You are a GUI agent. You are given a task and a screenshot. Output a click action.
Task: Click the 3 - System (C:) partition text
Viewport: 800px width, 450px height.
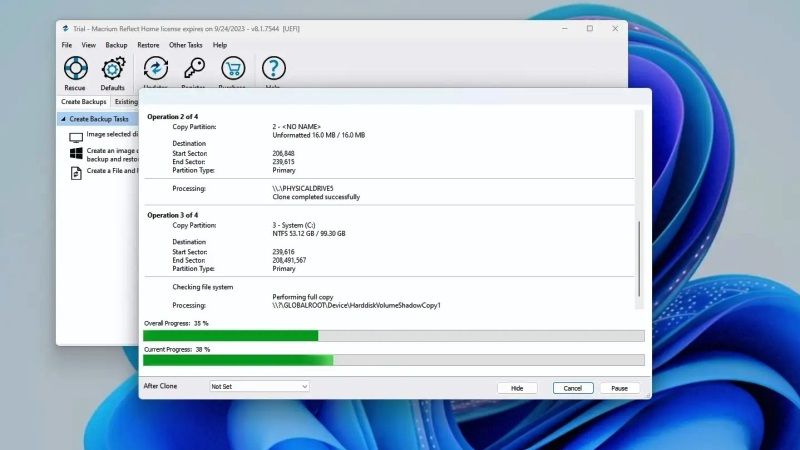click(294, 225)
